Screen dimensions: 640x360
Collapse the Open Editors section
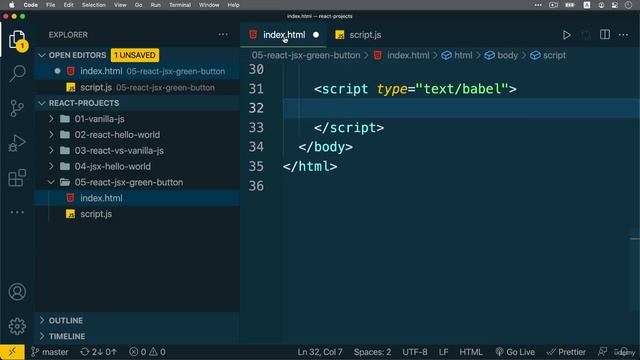tap(42, 55)
